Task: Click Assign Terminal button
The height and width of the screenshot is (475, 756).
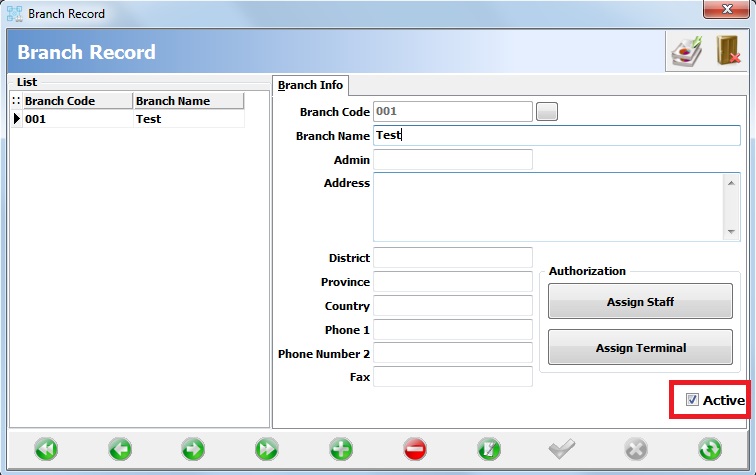Action: [640, 347]
